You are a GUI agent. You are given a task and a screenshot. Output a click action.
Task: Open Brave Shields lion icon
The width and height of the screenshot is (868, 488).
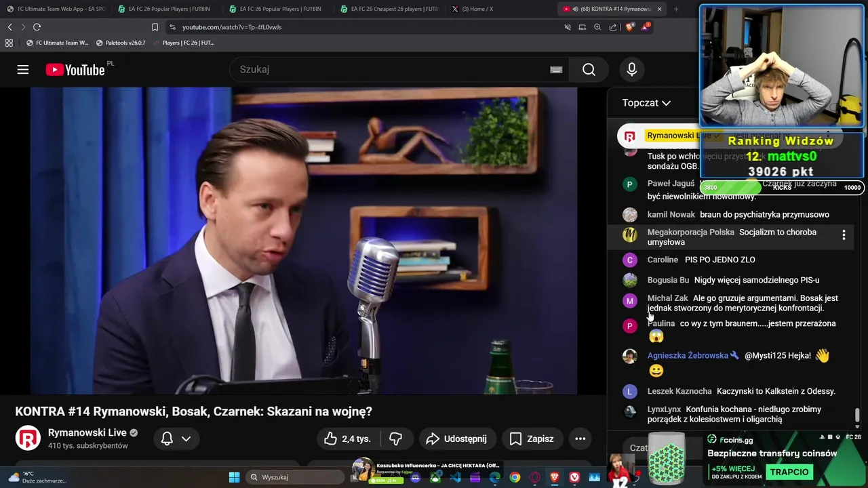coord(629,27)
